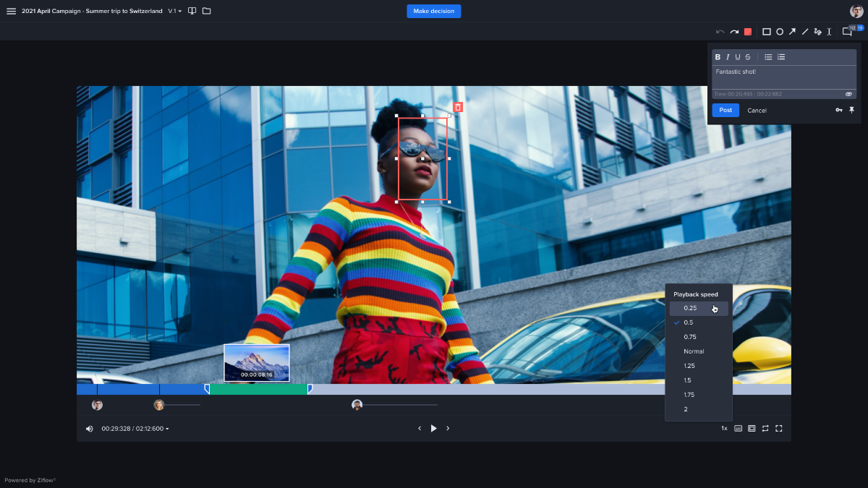Select the Text annotation tool
Viewport: 868px width, 488px height.
pos(830,32)
